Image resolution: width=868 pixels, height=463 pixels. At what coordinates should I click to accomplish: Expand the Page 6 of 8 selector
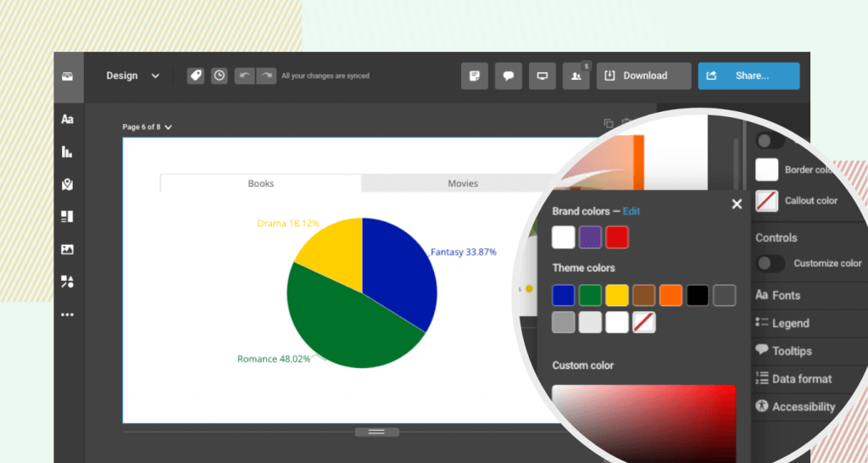click(x=147, y=127)
